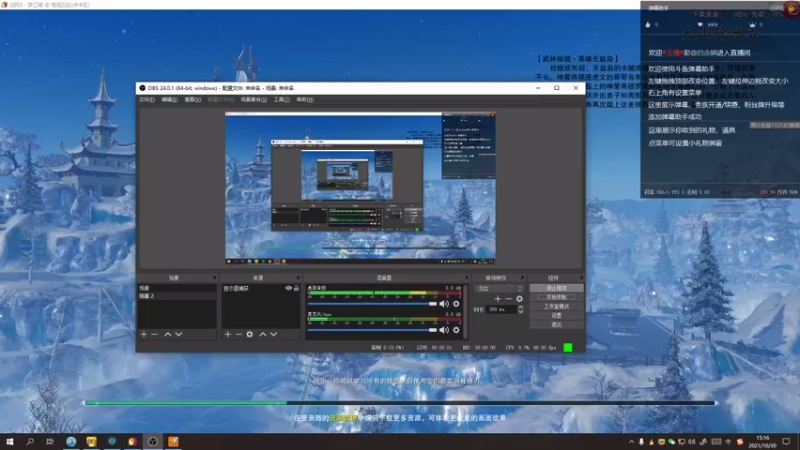This screenshot has height=450, width=800.
Task: Click the 退出 button in controls
Action: click(556, 324)
